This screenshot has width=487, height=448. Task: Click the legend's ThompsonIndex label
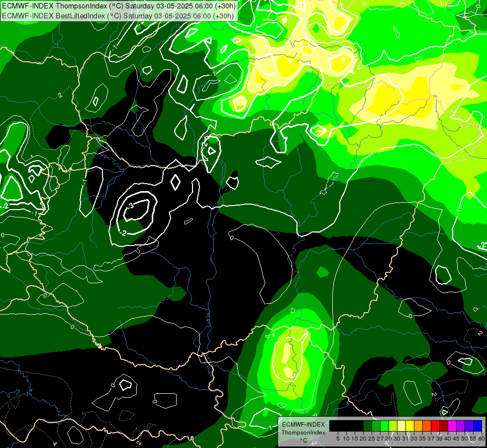[303, 433]
